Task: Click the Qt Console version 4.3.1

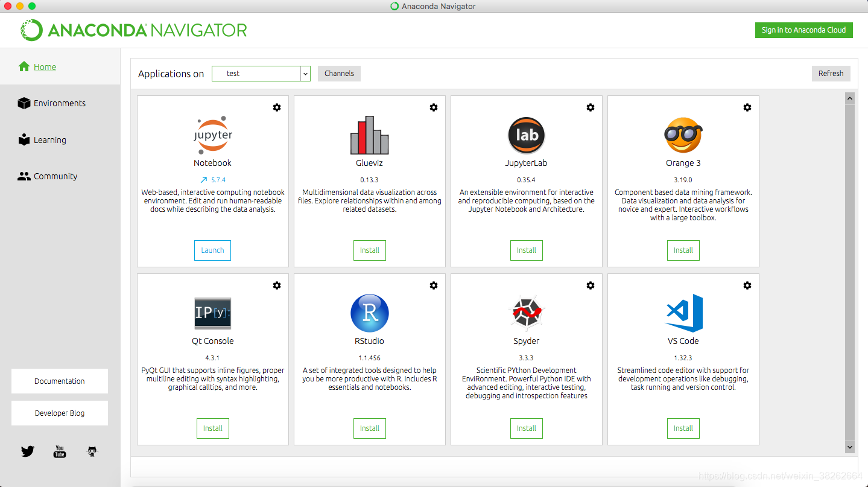Action: (212, 358)
